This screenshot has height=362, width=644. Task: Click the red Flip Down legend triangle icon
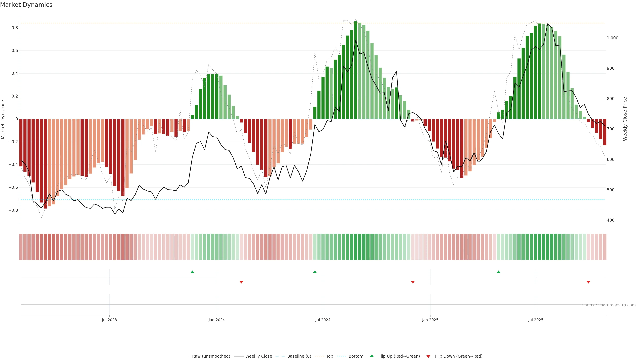[x=428, y=356]
